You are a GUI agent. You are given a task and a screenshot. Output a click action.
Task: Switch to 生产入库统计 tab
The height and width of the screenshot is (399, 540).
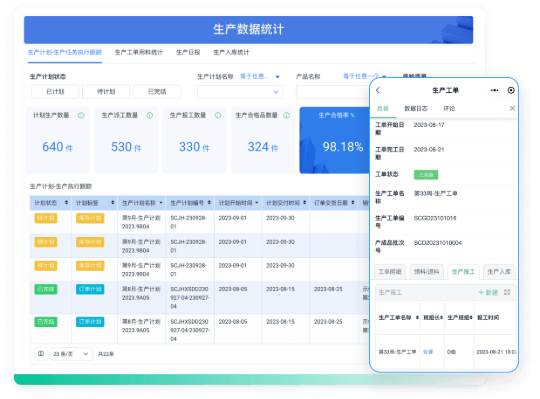231,52
